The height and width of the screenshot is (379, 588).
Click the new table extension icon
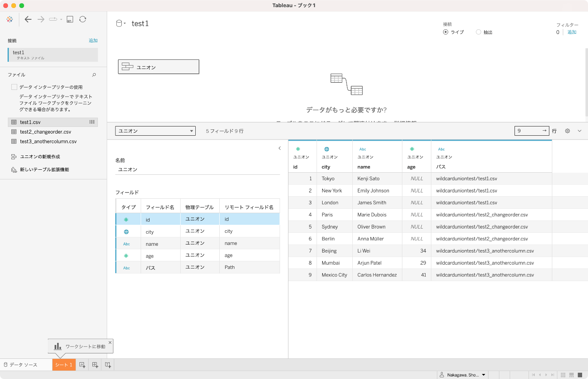(x=14, y=170)
